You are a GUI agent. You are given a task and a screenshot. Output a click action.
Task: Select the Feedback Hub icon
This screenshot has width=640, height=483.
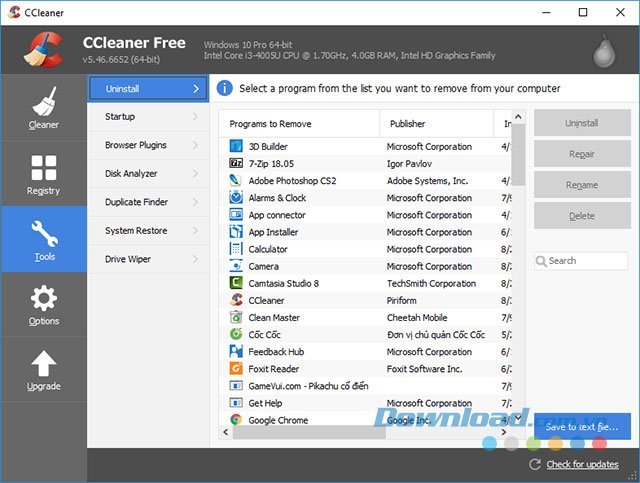[236, 352]
